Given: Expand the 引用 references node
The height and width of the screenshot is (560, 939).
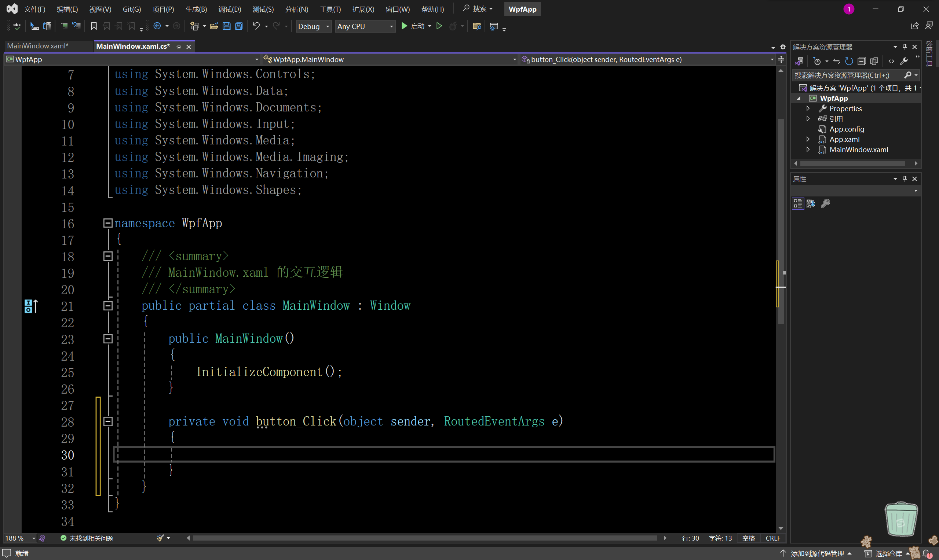Looking at the screenshot, I should [x=808, y=118].
